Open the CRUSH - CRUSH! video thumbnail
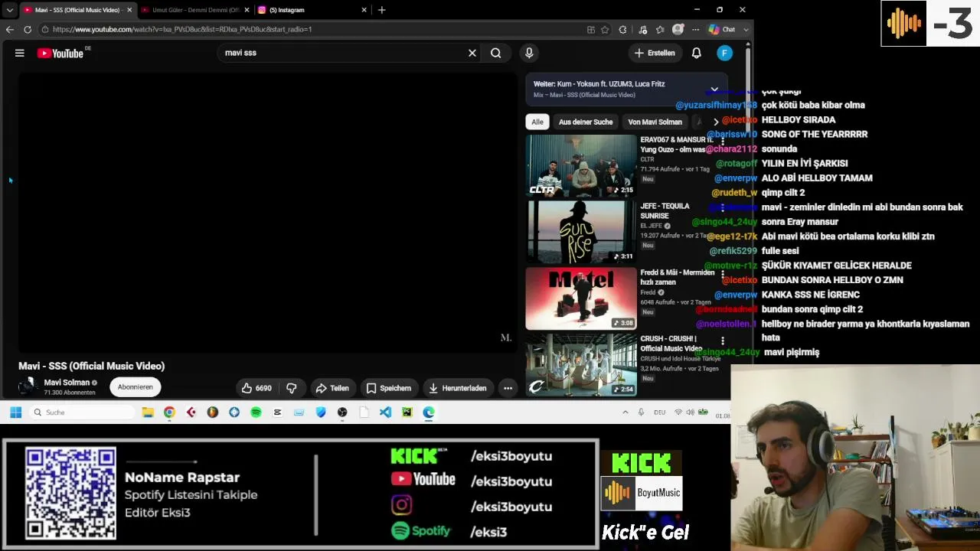980x551 pixels. click(x=581, y=365)
